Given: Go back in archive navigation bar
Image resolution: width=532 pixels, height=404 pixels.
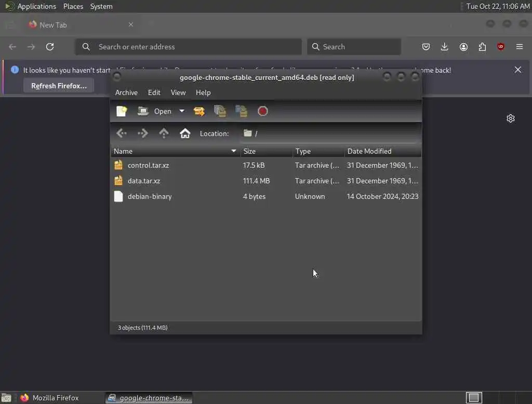Looking at the screenshot, I should (x=122, y=133).
